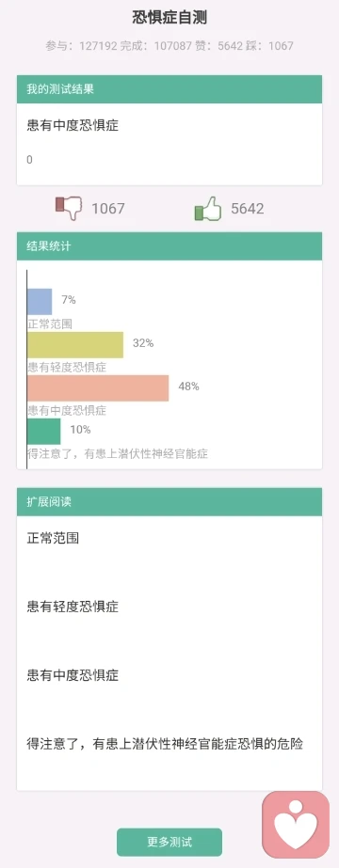The height and width of the screenshot is (868, 339).
Task: Open 得注意了 neurosis danger reading entry
Action: 165,744
